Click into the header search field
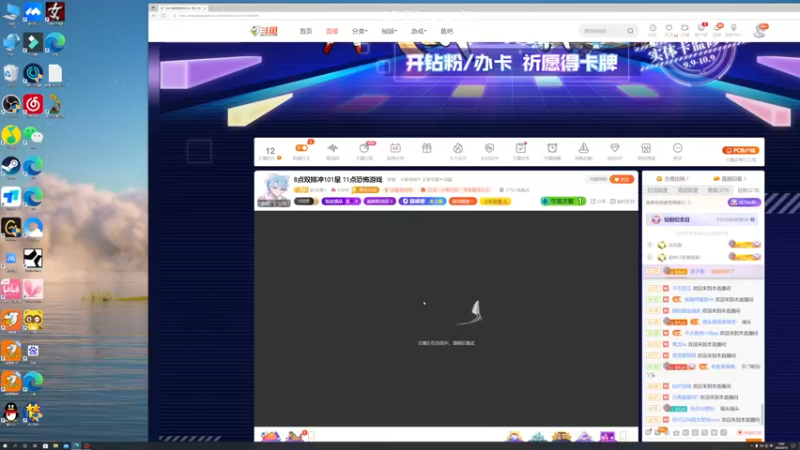The height and width of the screenshot is (450, 800). [602, 31]
